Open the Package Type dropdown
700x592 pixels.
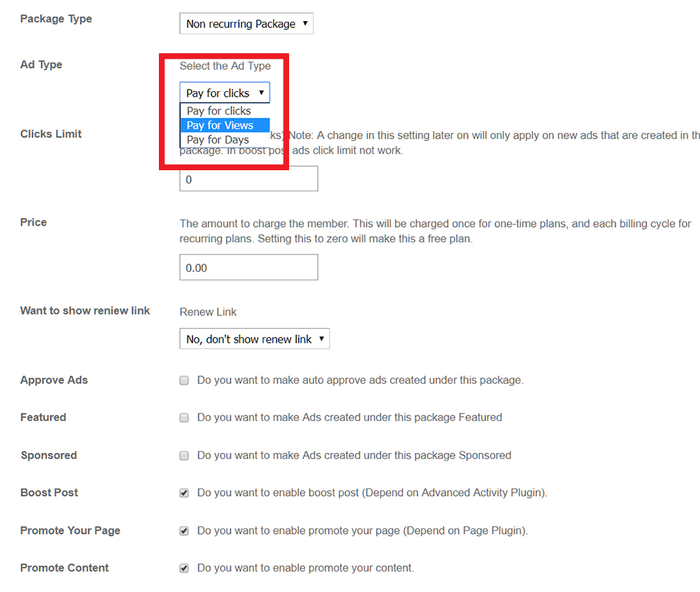coord(246,24)
